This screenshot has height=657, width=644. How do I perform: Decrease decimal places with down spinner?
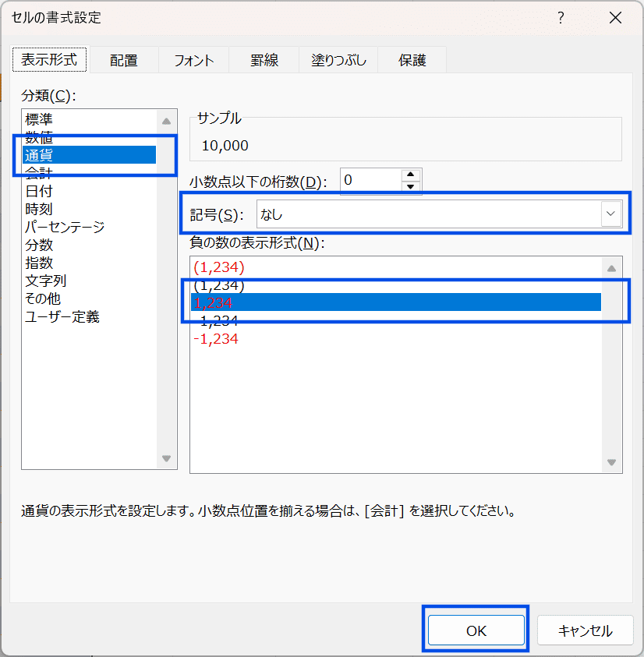[410, 186]
